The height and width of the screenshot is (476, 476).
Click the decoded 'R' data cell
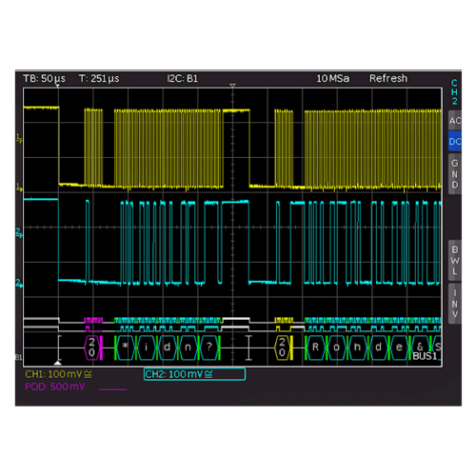click(315, 347)
